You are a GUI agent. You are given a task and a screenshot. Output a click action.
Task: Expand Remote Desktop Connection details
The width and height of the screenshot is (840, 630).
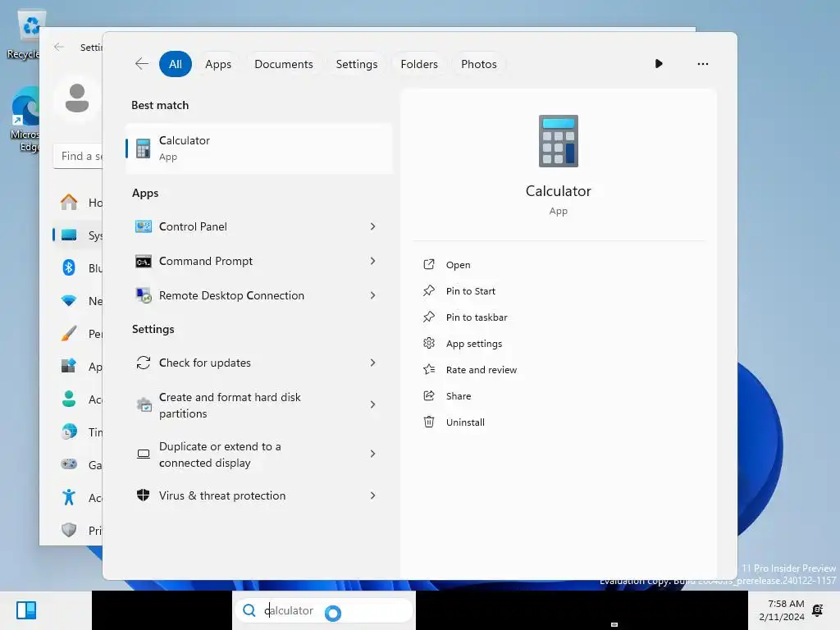(x=373, y=295)
